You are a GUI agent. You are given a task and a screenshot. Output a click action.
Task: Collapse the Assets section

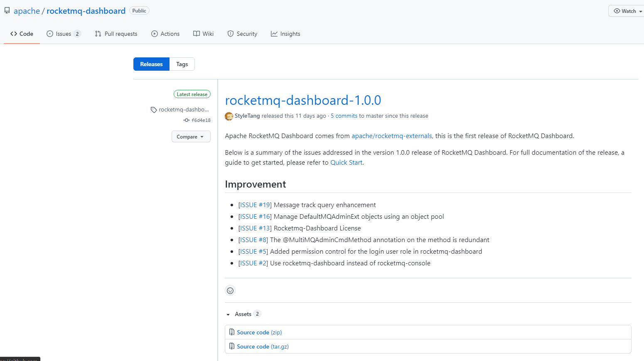click(228, 314)
